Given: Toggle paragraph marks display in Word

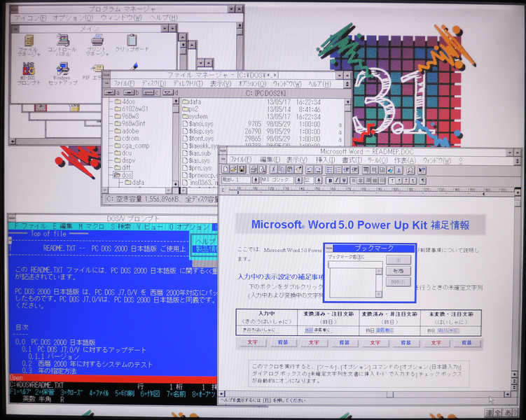Looking at the screenshot, I should tap(422, 181).
